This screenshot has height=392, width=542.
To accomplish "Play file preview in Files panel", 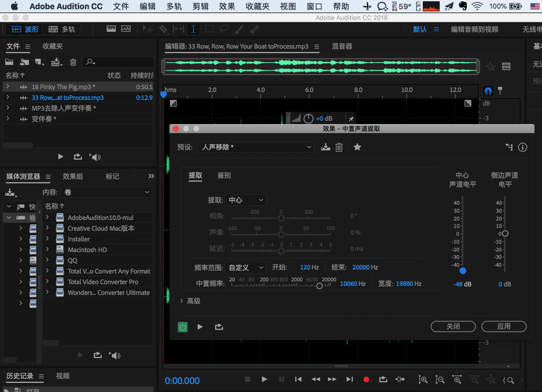I will (60, 157).
